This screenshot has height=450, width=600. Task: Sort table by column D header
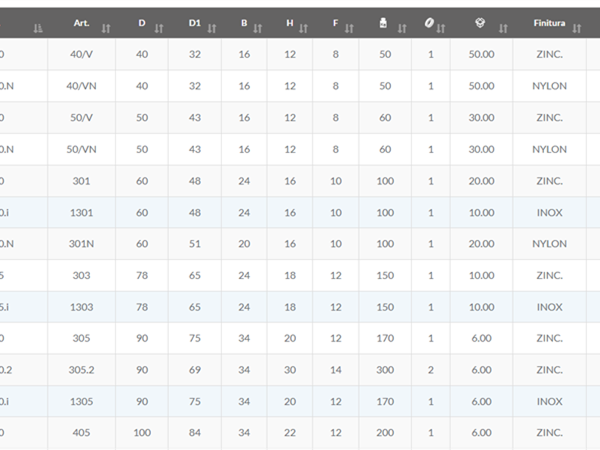(x=142, y=23)
